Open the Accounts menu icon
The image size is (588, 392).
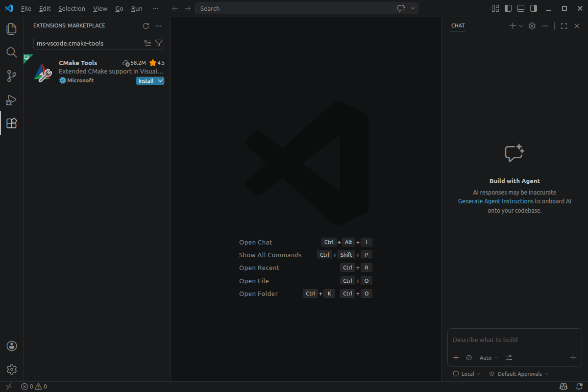pyautogui.click(x=12, y=346)
